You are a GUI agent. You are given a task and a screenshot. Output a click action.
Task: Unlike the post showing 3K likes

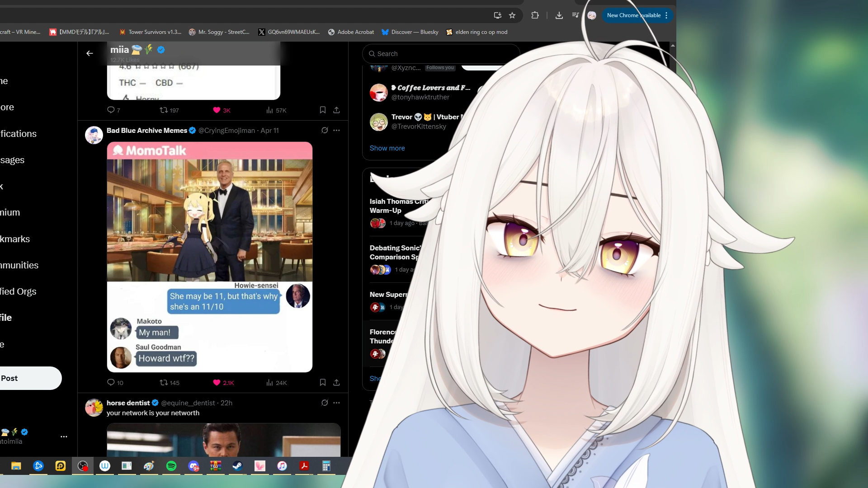click(222, 110)
